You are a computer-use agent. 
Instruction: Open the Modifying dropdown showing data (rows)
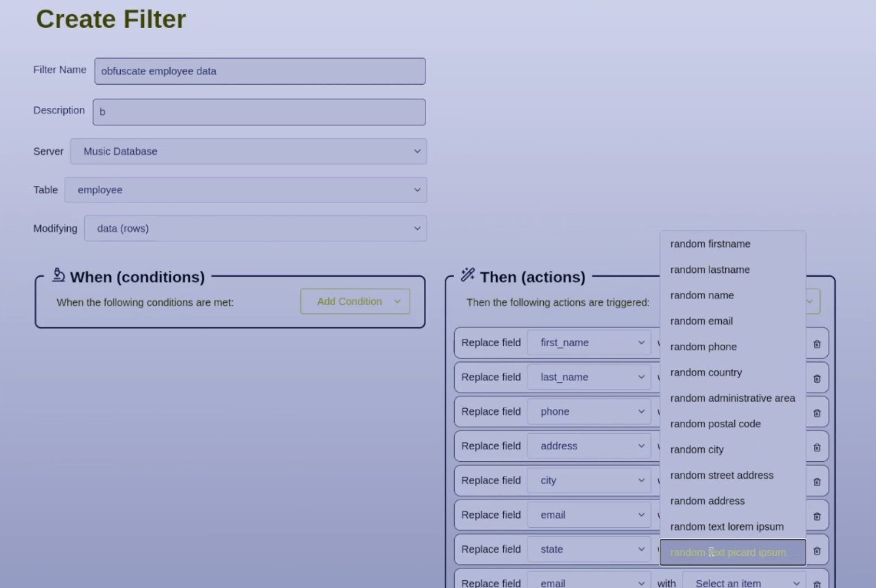(x=255, y=228)
